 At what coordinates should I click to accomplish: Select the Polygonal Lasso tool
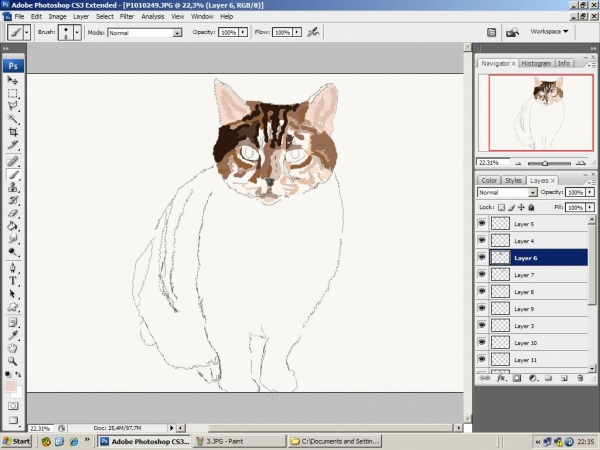[13, 106]
